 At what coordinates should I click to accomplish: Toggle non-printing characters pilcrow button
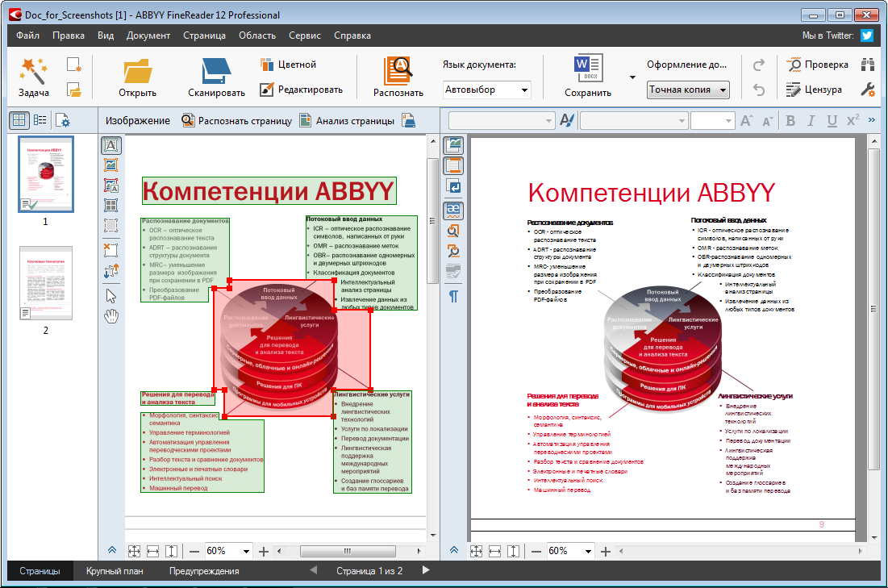tap(453, 296)
